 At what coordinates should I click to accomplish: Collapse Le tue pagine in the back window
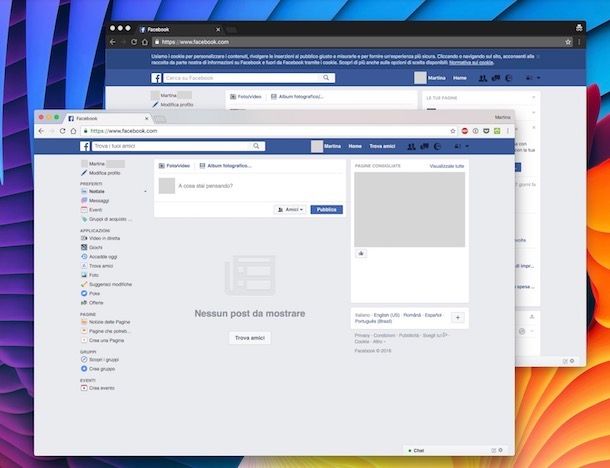point(533,98)
